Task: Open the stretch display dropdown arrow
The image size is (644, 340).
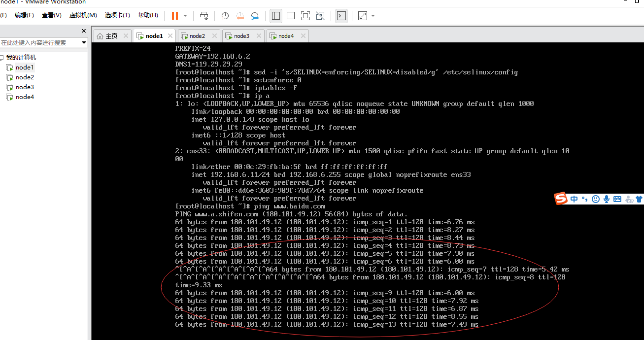Action: [x=373, y=16]
